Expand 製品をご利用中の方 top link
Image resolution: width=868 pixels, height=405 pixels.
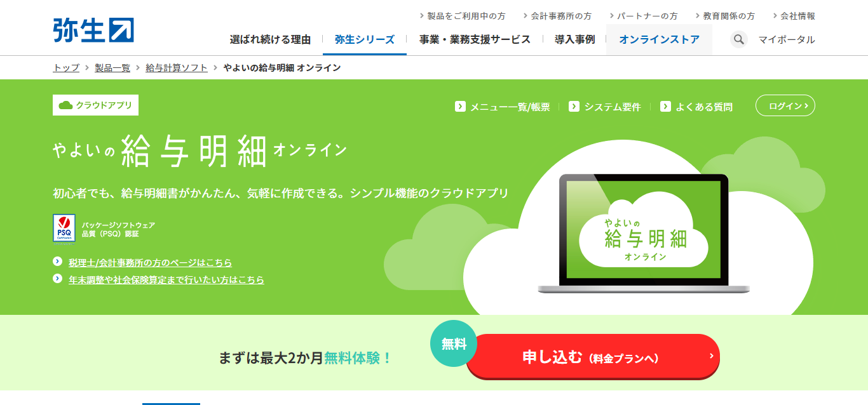click(x=463, y=16)
